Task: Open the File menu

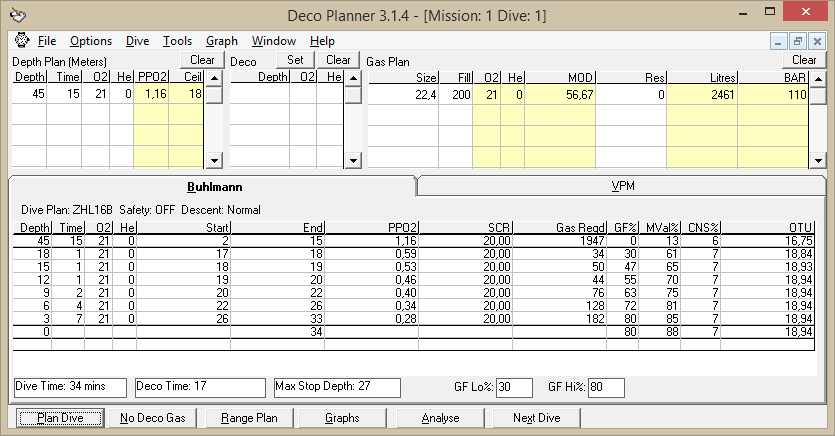Action: point(47,41)
